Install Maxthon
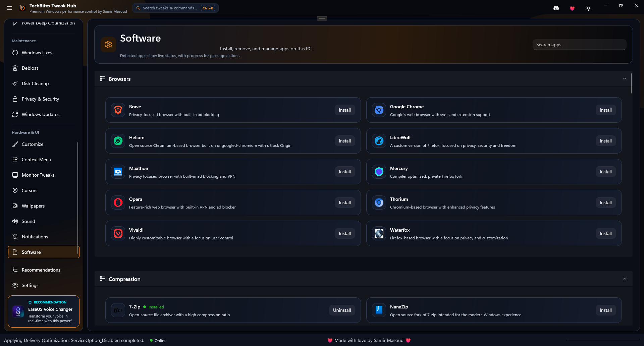644x346 pixels. 345,172
